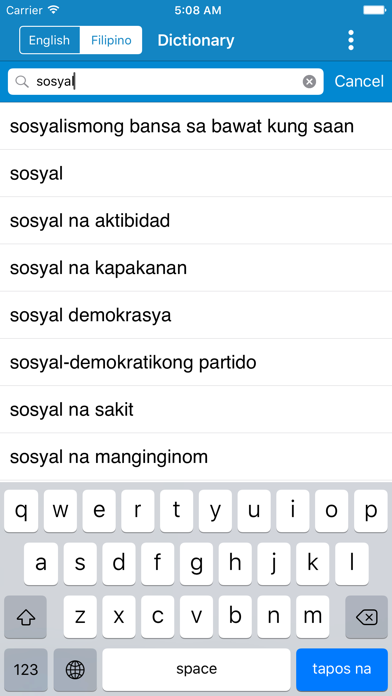Tap the Wi-Fi icon in status bar
The image size is (392, 696).
54,10
